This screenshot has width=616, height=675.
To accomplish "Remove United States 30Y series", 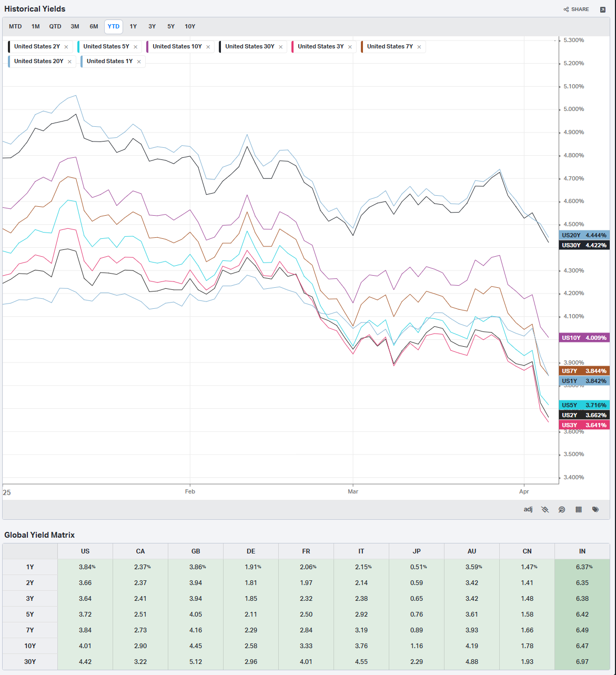I will [x=280, y=47].
